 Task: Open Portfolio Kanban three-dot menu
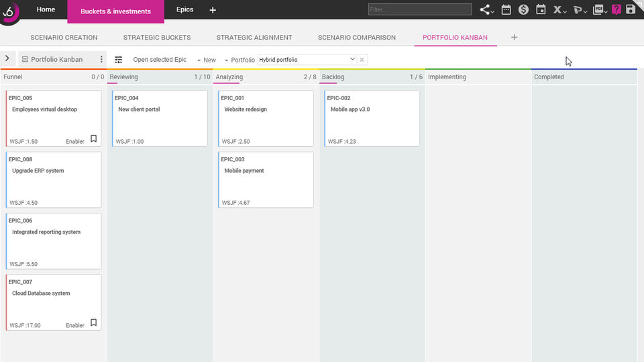pyautogui.click(x=101, y=59)
